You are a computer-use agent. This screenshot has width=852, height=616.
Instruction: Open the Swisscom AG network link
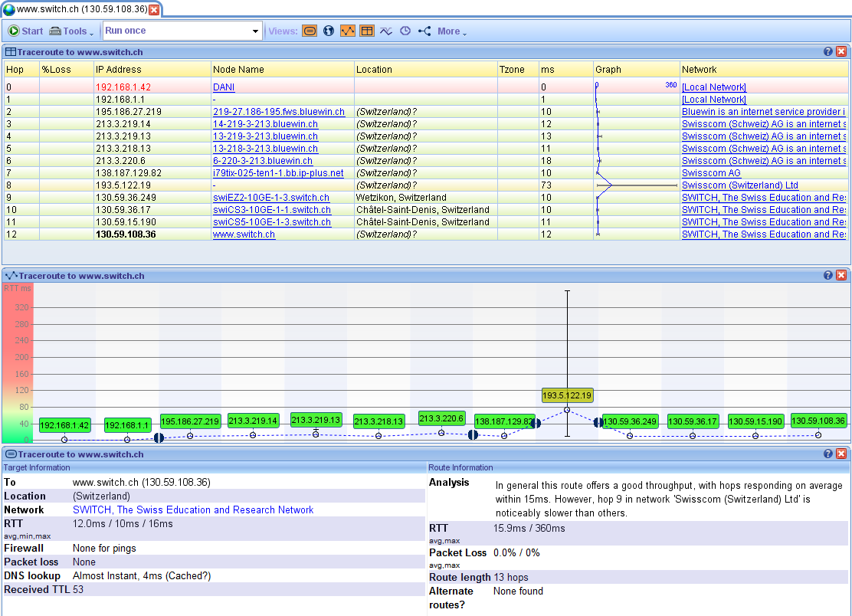pyautogui.click(x=710, y=172)
